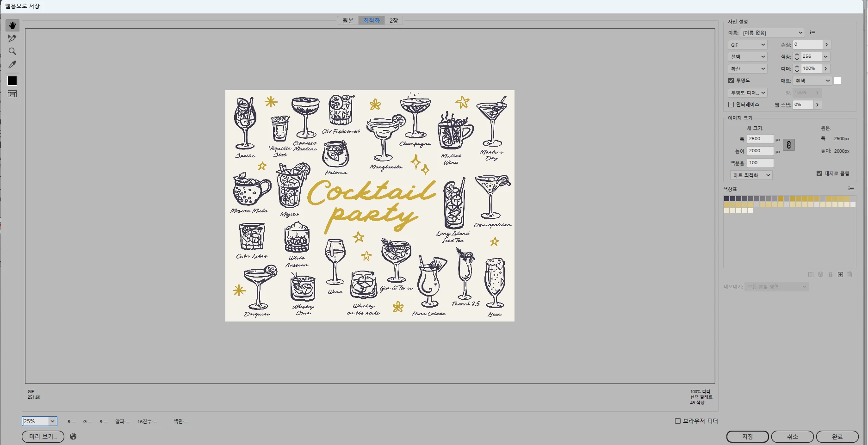Image resolution: width=868 pixels, height=445 pixels.
Task: Open the optimize preset menu icon
Action: pos(812,33)
